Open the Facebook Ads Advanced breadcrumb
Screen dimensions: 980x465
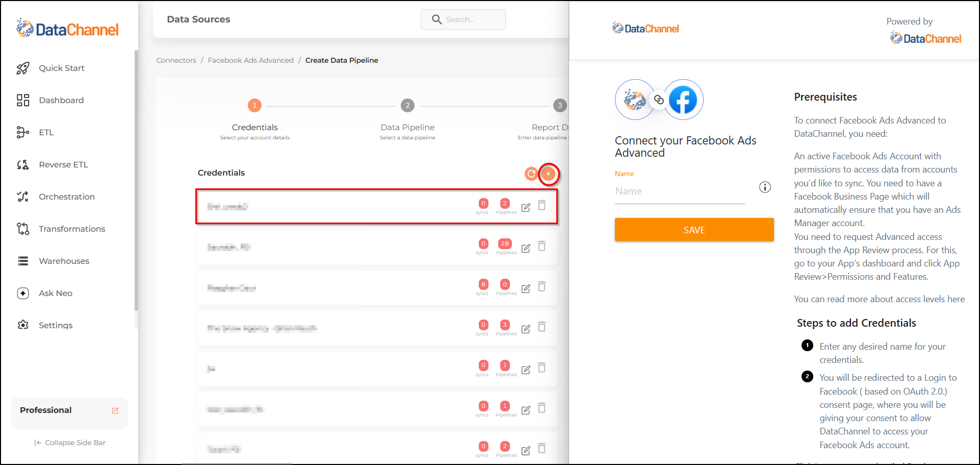251,60
